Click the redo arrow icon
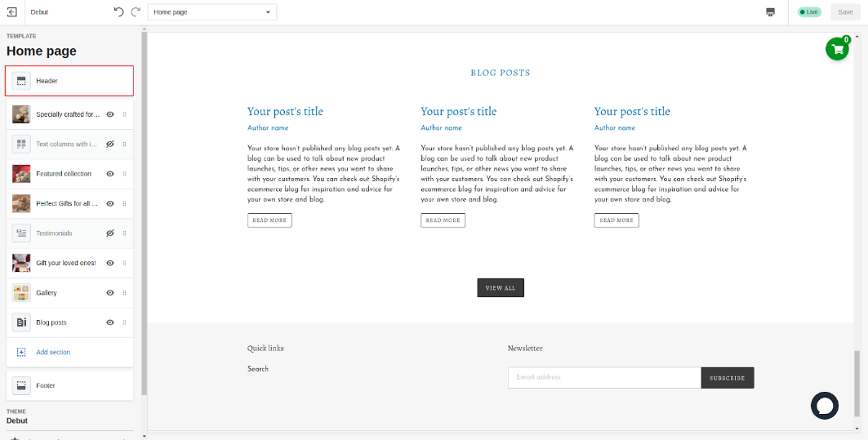The width and height of the screenshot is (868, 440). [136, 12]
